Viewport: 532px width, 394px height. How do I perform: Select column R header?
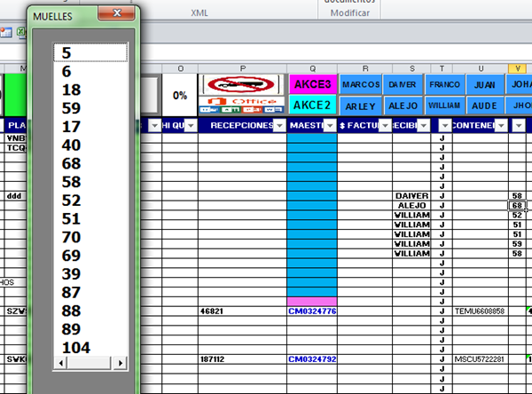pos(365,68)
